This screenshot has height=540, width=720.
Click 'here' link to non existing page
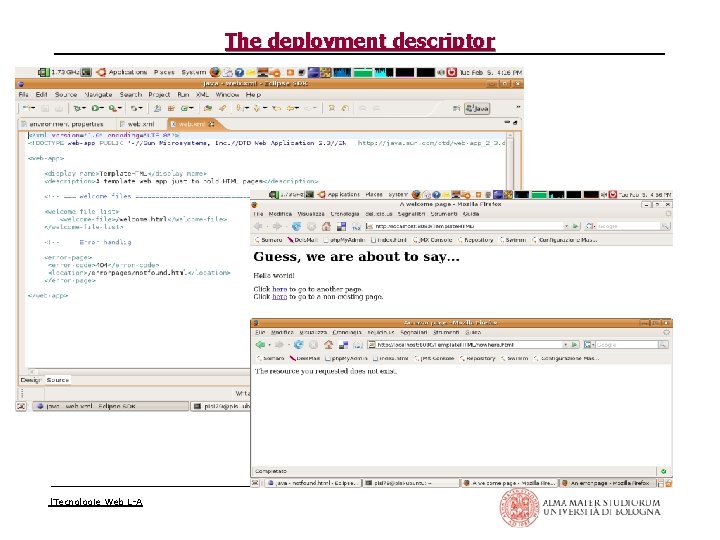279,297
